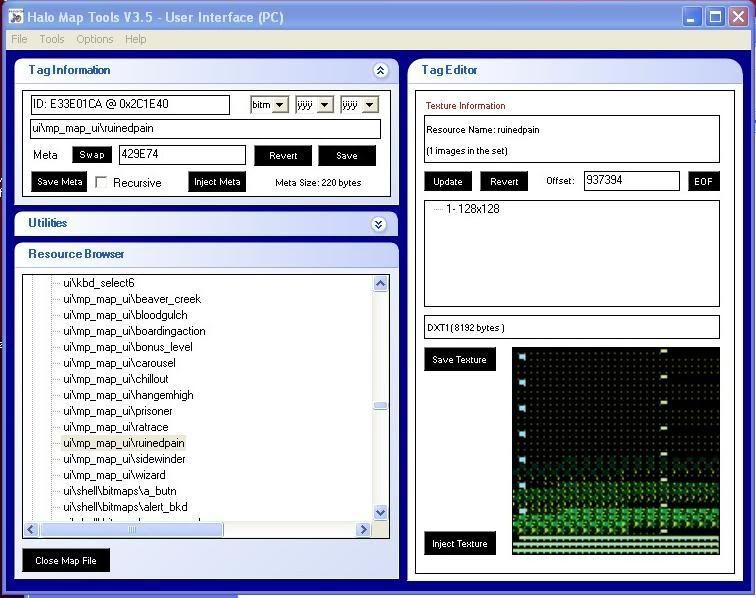Open the Options menu

[x=94, y=39]
